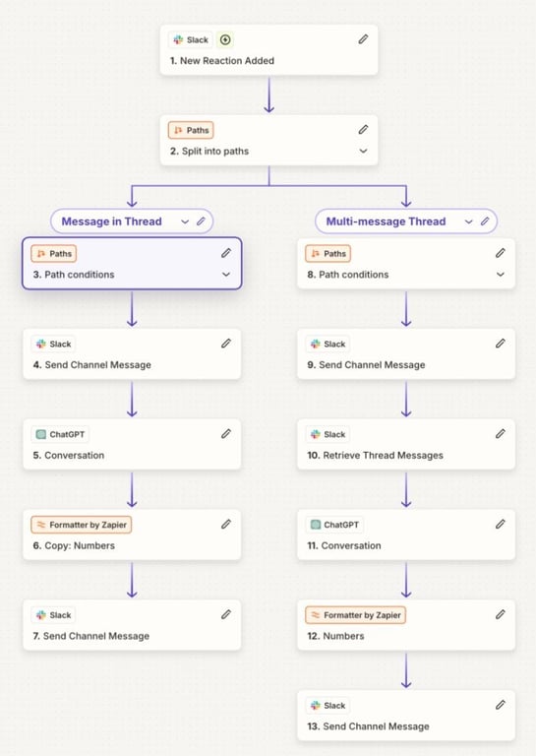Expand step 3 Path conditions chevron
The width and height of the screenshot is (536, 756).
click(x=226, y=275)
